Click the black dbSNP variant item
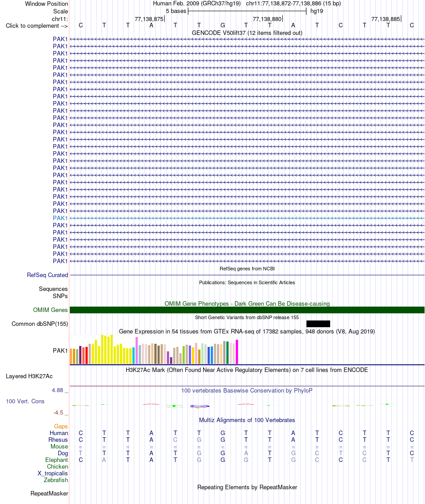Image resolution: width=425 pixels, height=504 pixels. tap(318, 324)
